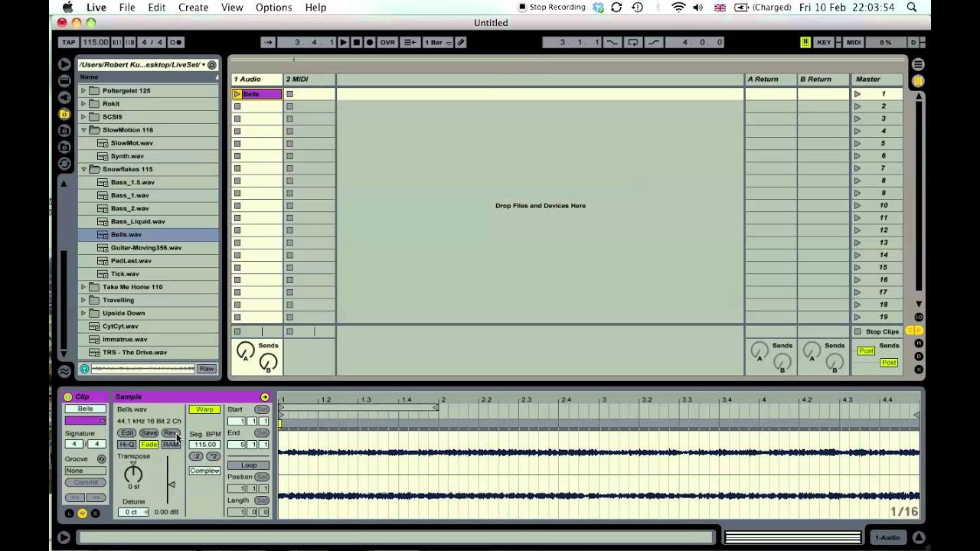Enable MIDI map mode
Viewport: 980px width, 551px height.
pyautogui.click(x=854, y=42)
